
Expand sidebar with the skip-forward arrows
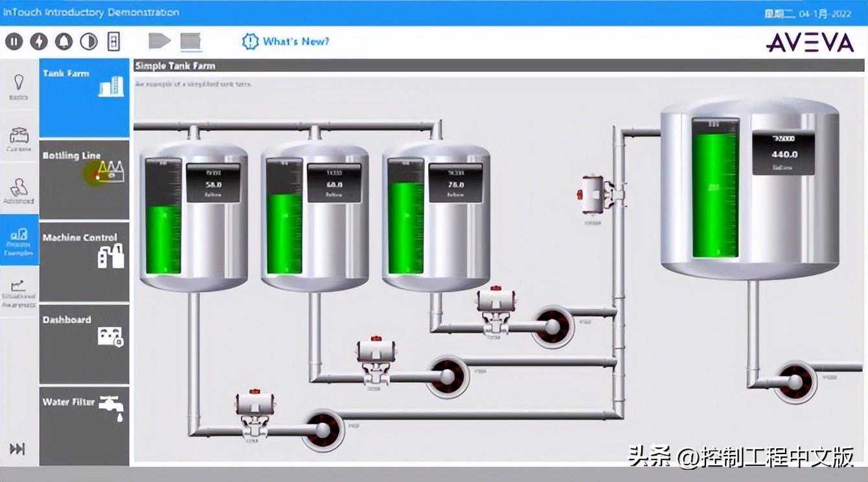(17, 449)
